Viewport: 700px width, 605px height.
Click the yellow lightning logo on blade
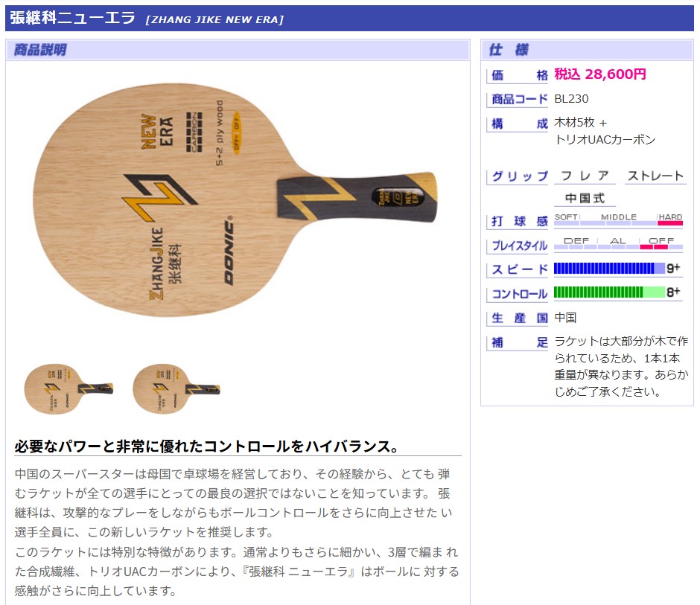[159, 198]
